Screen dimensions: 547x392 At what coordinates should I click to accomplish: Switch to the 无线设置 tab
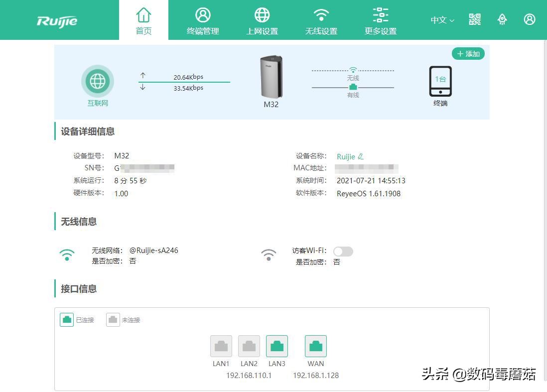[x=321, y=20]
